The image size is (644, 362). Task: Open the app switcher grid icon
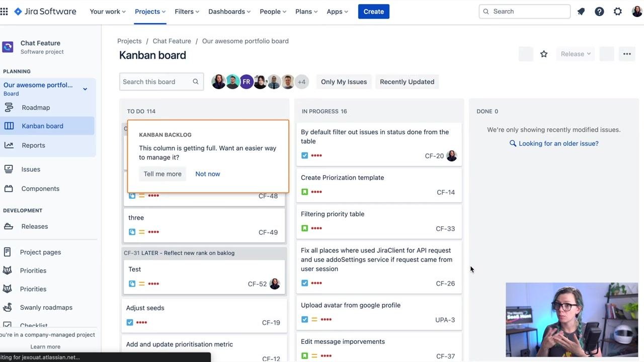[4, 11]
